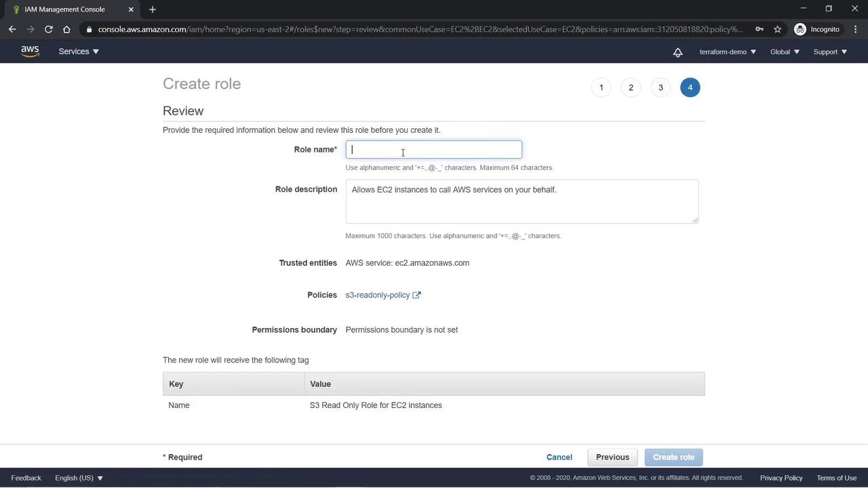
Task: Open the Global region dropdown
Action: [785, 52]
